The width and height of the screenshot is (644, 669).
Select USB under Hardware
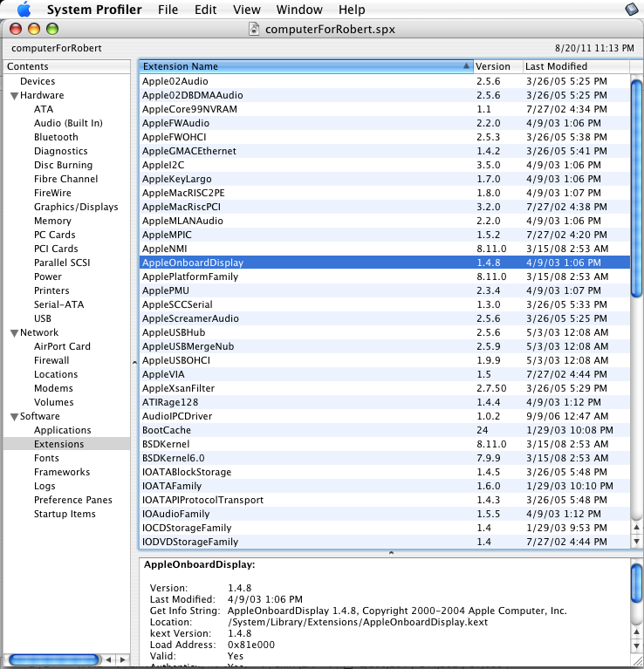pos(43,318)
